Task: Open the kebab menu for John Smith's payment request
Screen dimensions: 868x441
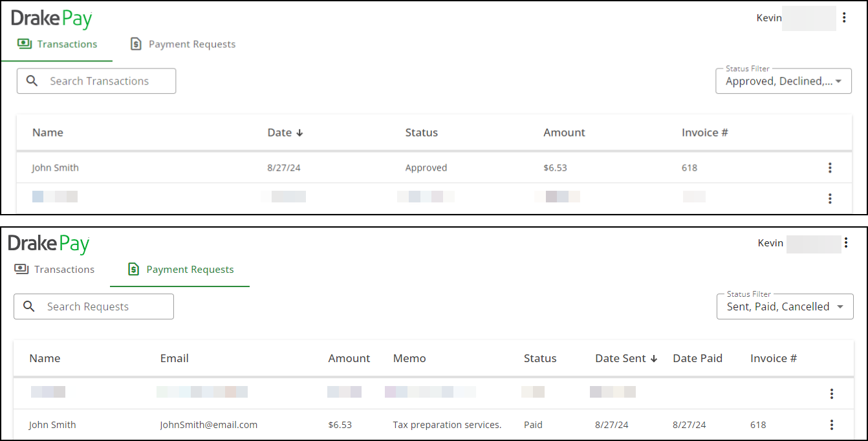Action: tap(831, 425)
